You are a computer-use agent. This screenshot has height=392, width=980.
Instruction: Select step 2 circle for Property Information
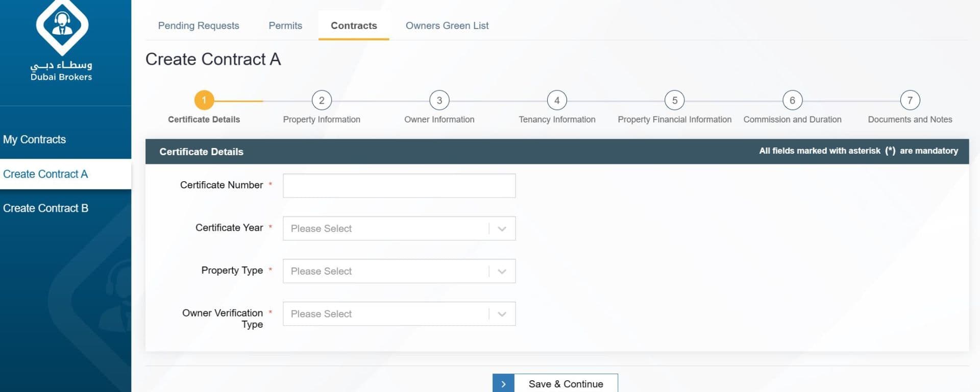[x=322, y=100]
